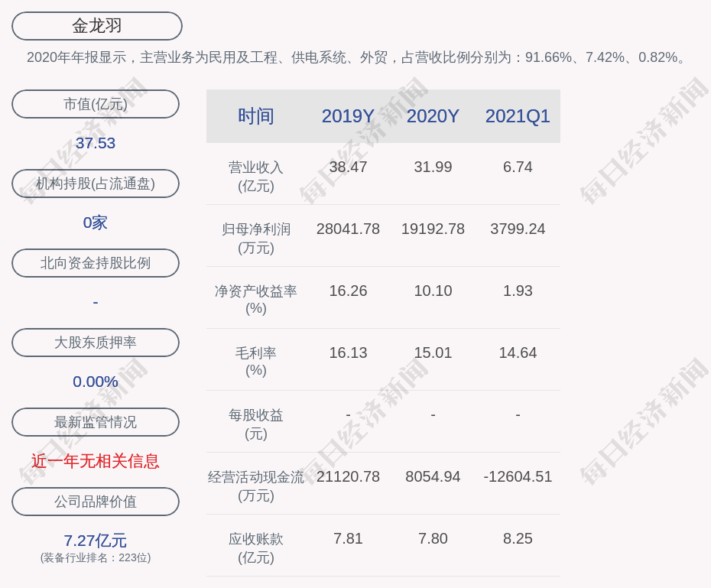Select the 0.00% pledge rate value
711x588 pixels.
pyautogui.click(x=96, y=382)
